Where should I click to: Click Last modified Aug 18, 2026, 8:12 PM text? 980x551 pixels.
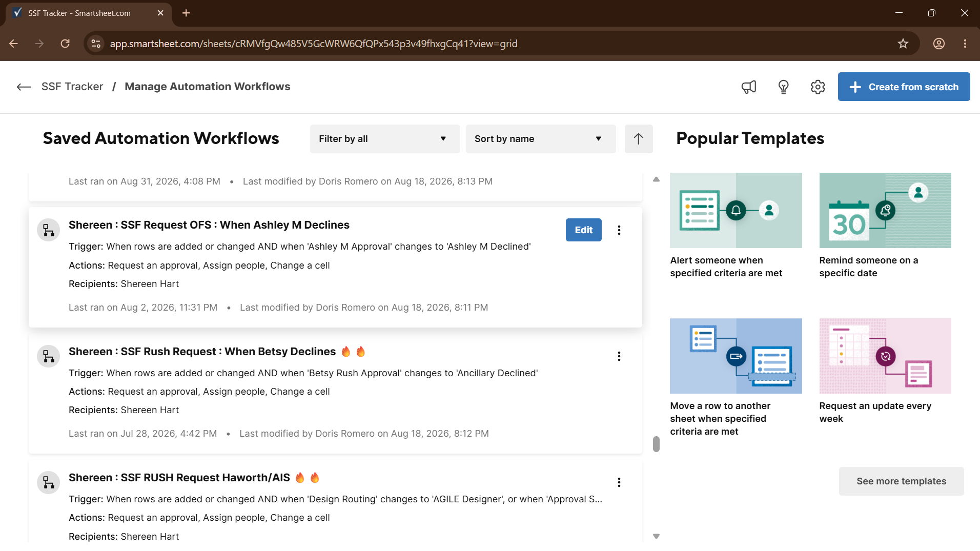pyautogui.click(x=363, y=434)
